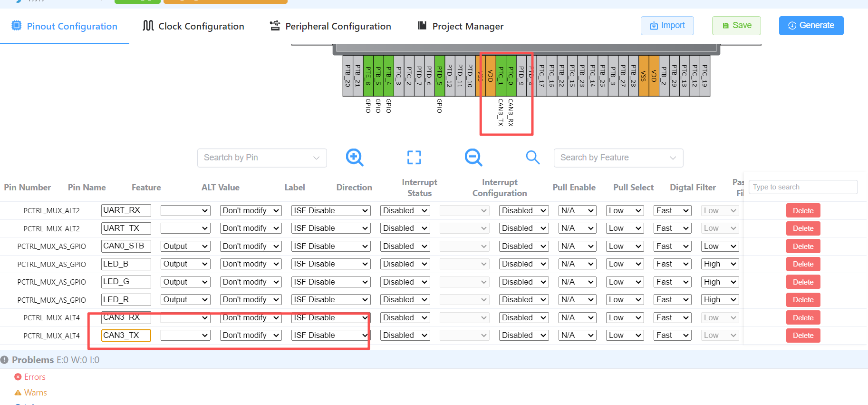The height and width of the screenshot is (405, 868).
Task: Click the zoom out magnifier icon
Action: 473,157
